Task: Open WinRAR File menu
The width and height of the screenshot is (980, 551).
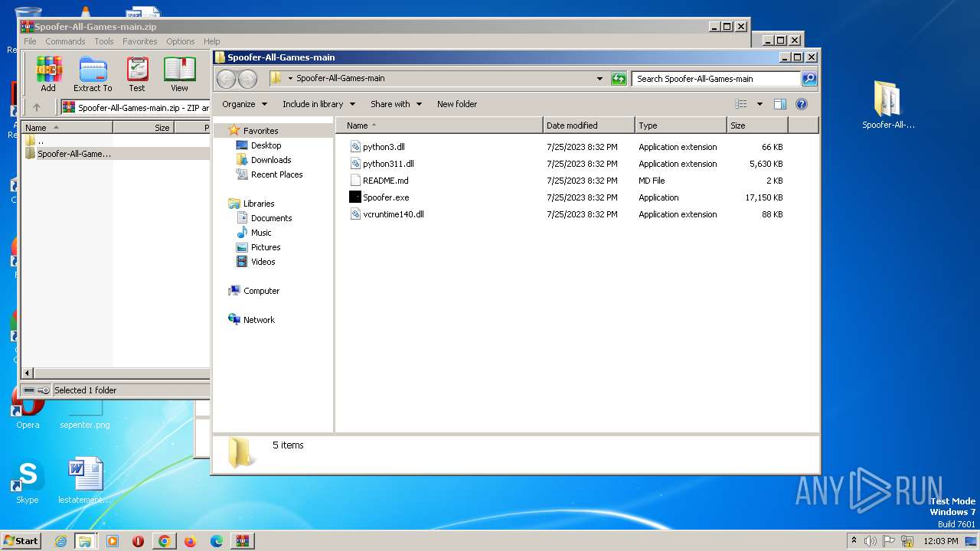Action: [x=30, y=41]
